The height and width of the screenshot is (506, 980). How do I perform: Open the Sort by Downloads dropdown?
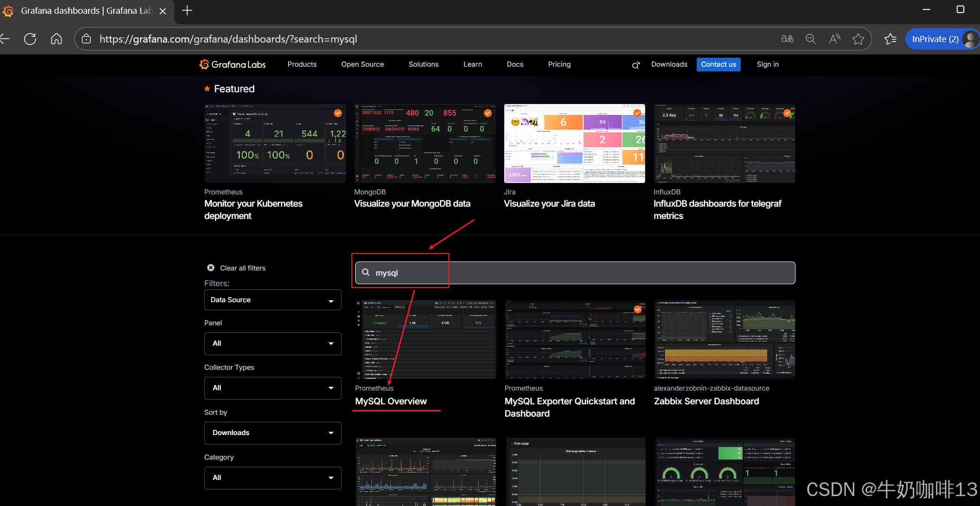pyautogui.click(x=273, y=433)
